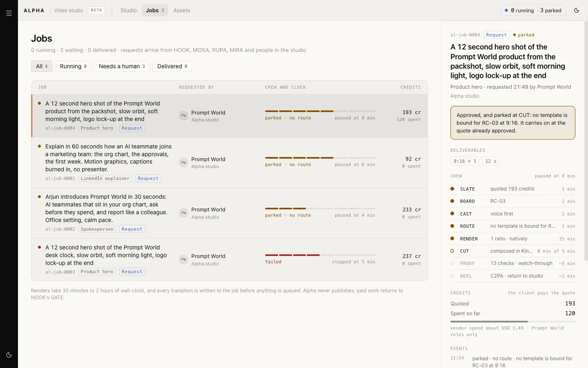Viewport: 588px width, 368px height.
Task: Click the '92 cr' credits value
Action: point(413,159)
